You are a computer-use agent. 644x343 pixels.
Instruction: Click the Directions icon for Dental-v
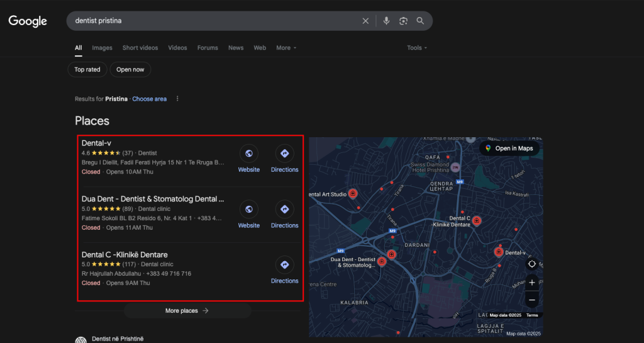pyautogui.click(x=285, y=153)
